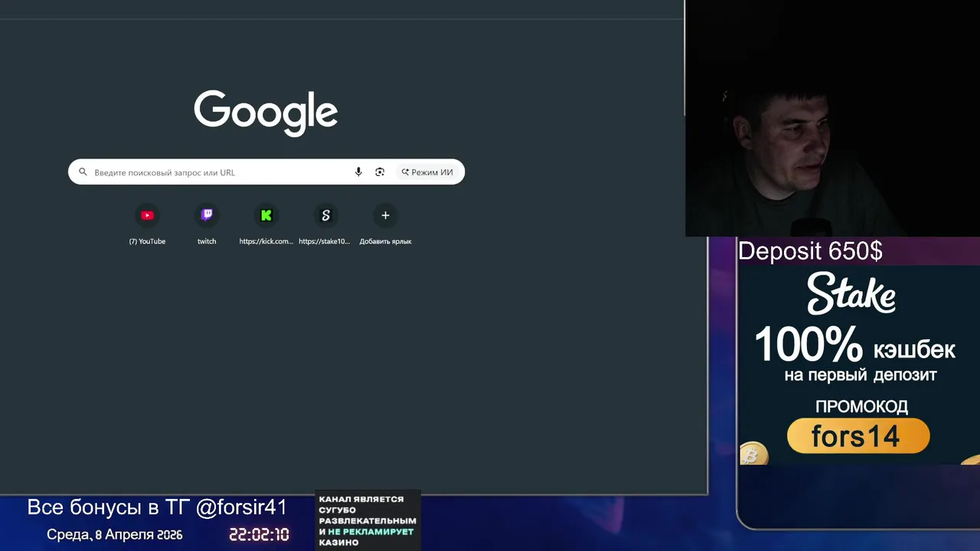Click the https://stake10... label
The height and width of the screenshot is (551, 980).
tap(325, 241)
